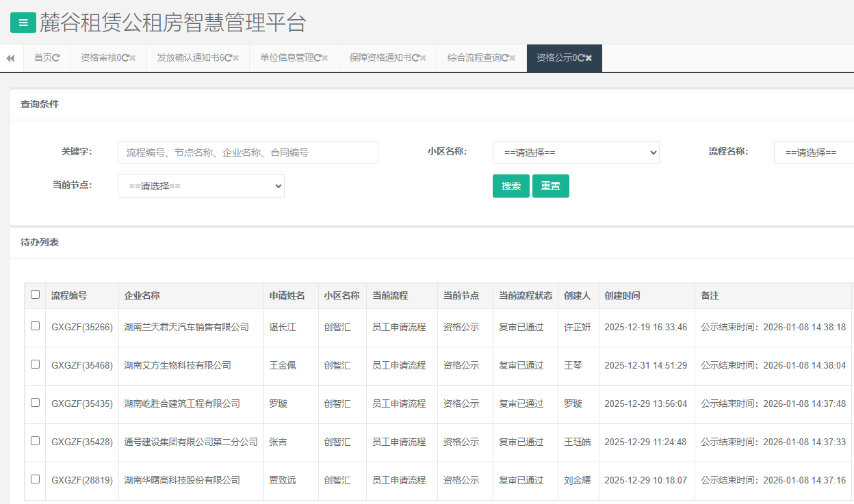Click the green hamburger menu icon
The width and height of the screenshot is (854, 504).
tap(23, 23)
